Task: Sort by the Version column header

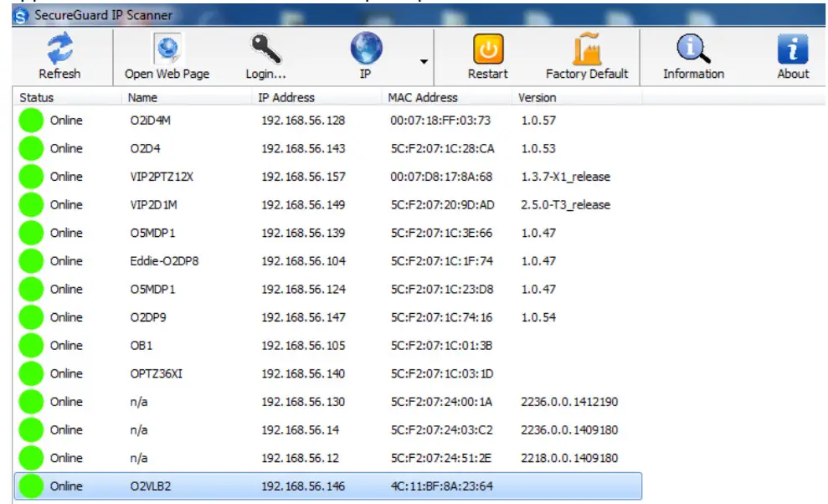Action: coord(537,98)
